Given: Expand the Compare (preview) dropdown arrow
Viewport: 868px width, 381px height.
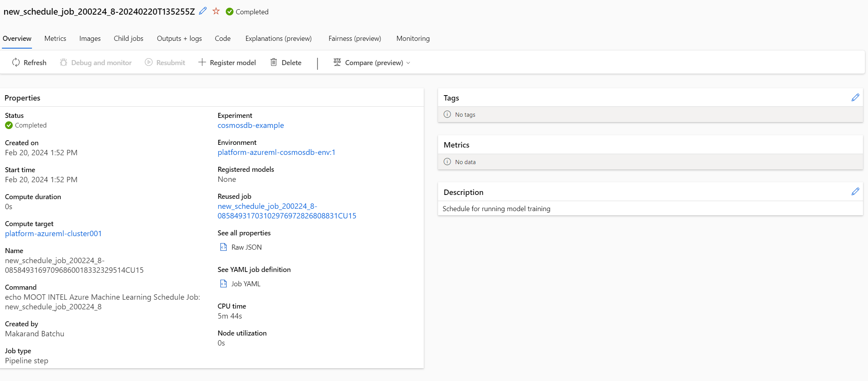Looking at the screenshot, I should coord(408,63).
